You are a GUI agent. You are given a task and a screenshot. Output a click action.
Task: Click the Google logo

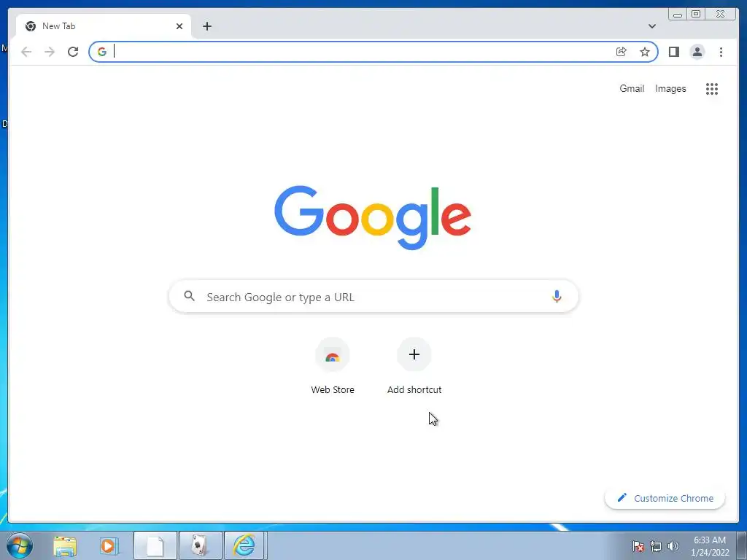click(373, 217)
